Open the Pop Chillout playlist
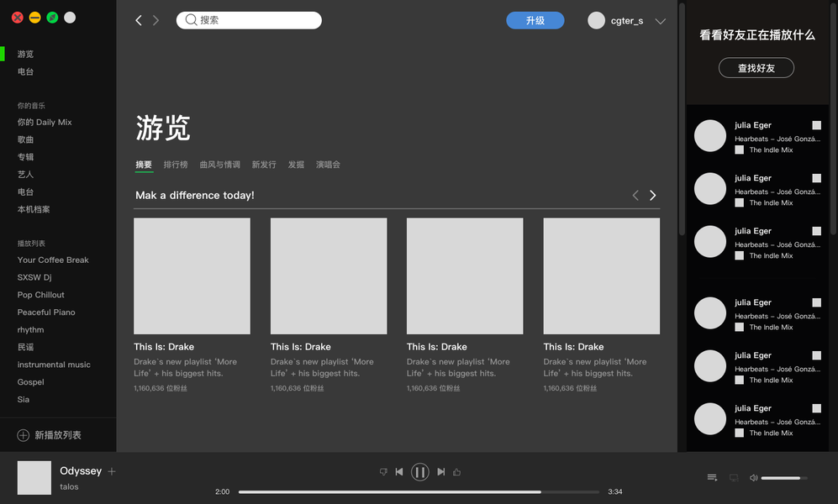Viewport: 838px width, 504px height. [x=40, y=295]
